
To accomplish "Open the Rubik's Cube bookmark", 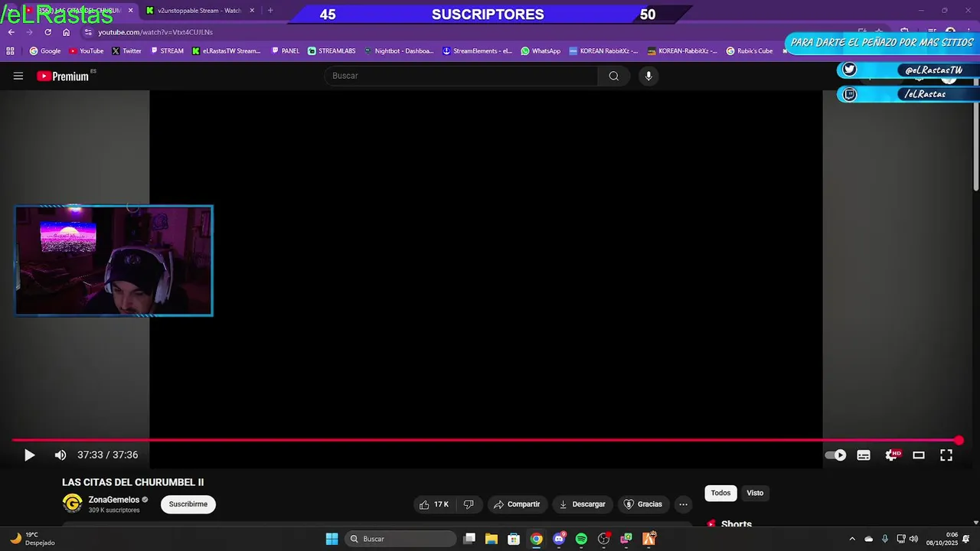I will pyautogui.click(x=750, y=51).
